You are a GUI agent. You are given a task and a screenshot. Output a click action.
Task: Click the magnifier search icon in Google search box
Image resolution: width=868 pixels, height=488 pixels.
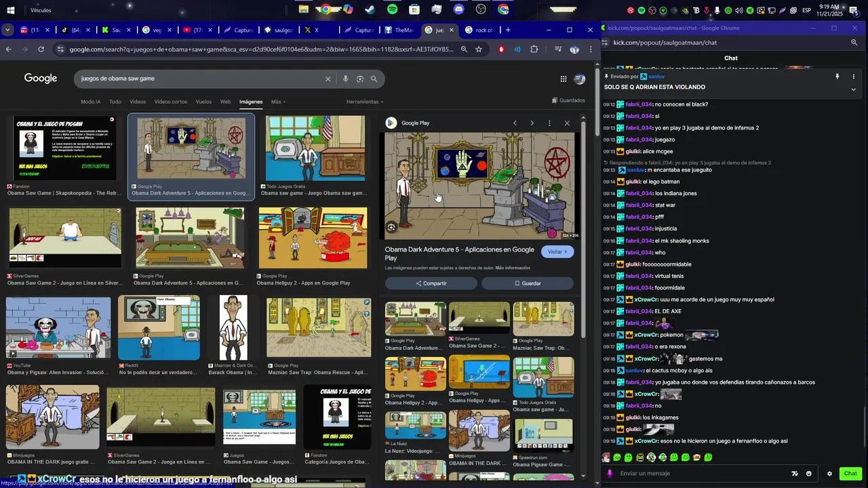(374, 79)
